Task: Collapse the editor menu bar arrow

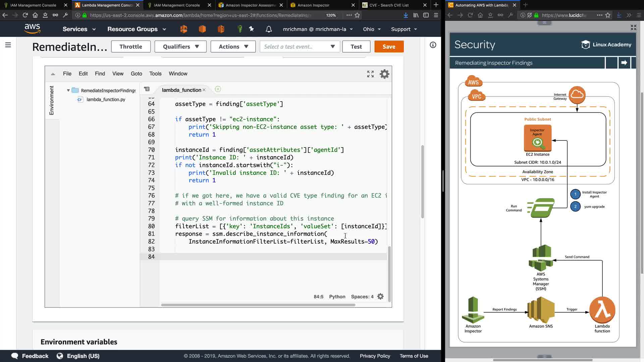Action: pyautogui.click(x=53, y=74)
